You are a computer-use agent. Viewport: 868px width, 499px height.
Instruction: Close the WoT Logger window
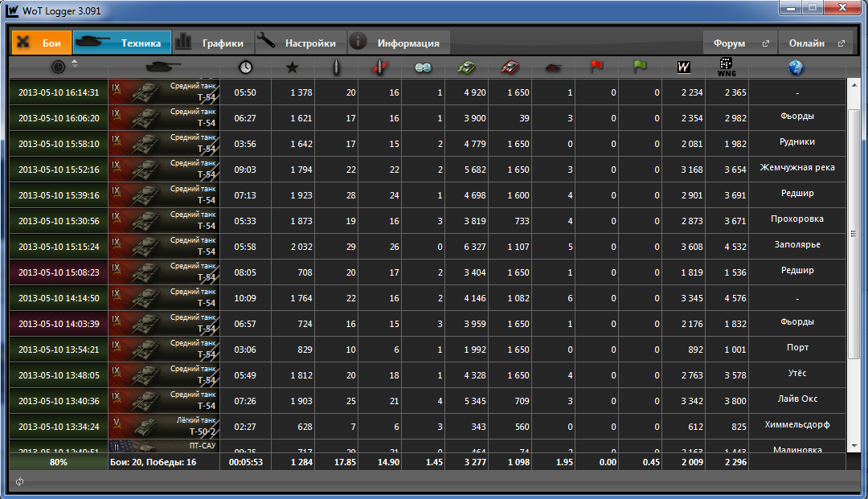(x=842, y=8)
